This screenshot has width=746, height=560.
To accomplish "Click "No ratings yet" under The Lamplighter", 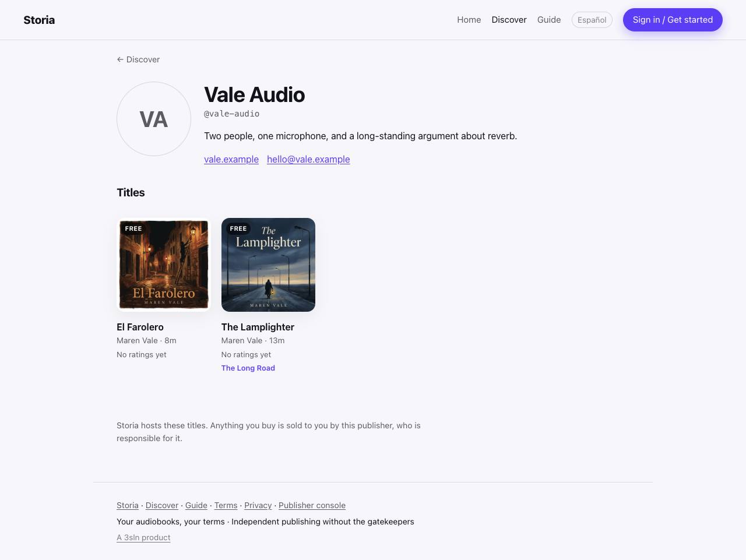I will point(246,354).
